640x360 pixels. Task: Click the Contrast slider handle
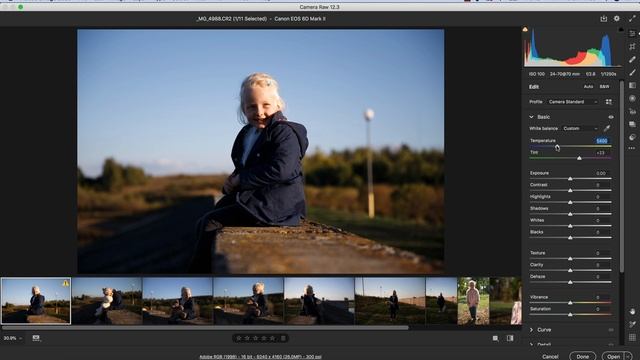click(570, 191)
